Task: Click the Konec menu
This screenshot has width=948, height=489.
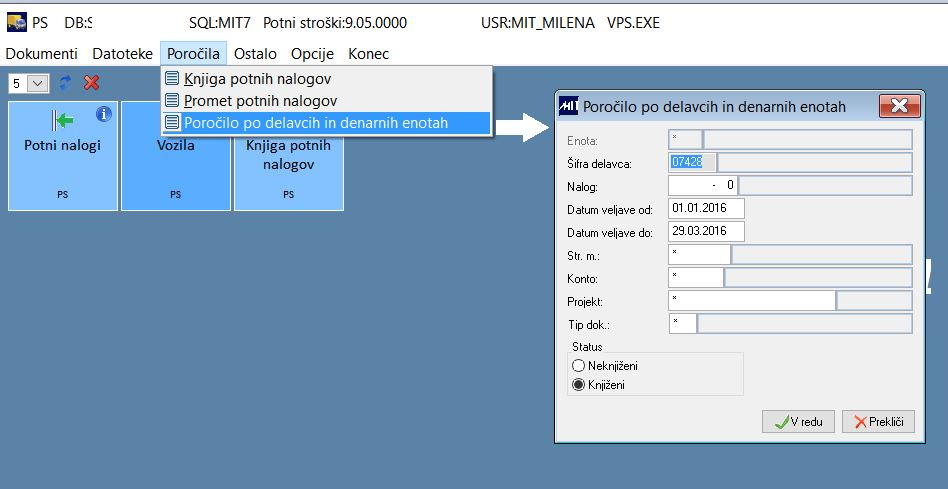Action: click(368, 54)
